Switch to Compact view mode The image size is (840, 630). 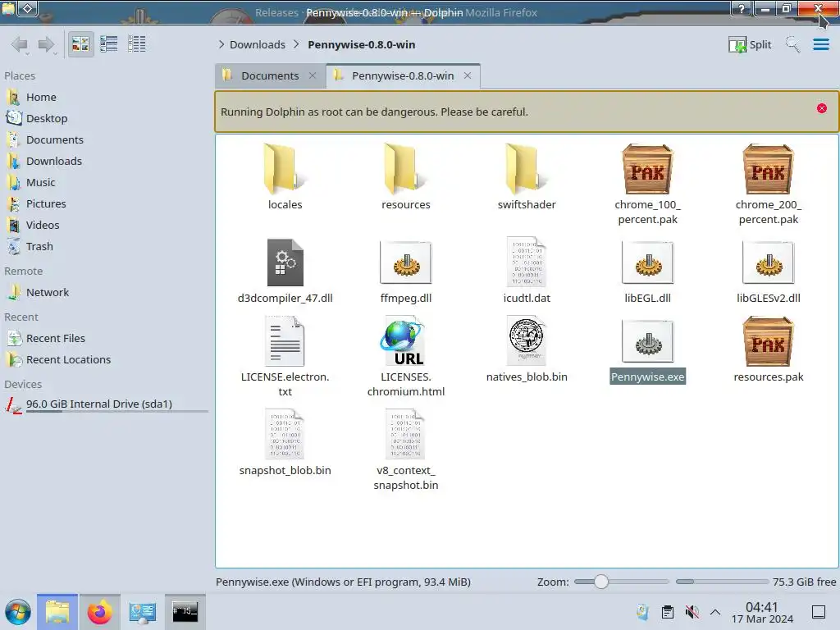click(x=109, y=44)
